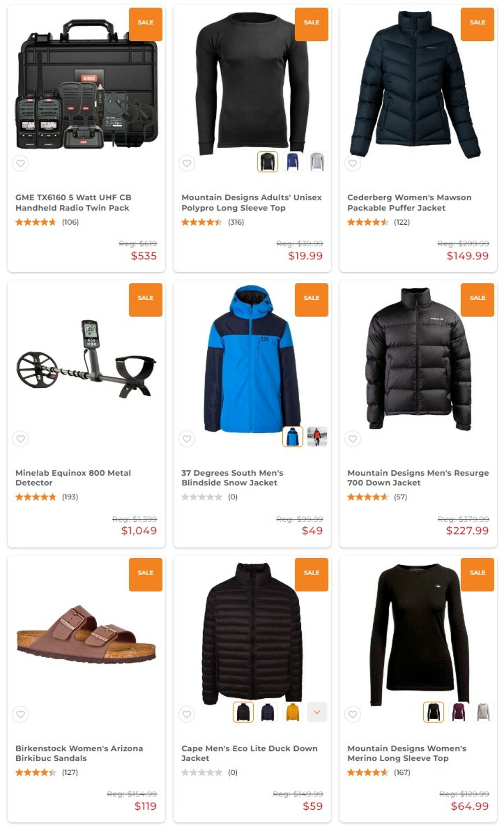Add GME TX6160 Radio Twin Pack to wishlist
504x831 pixels.
(21, 163)
